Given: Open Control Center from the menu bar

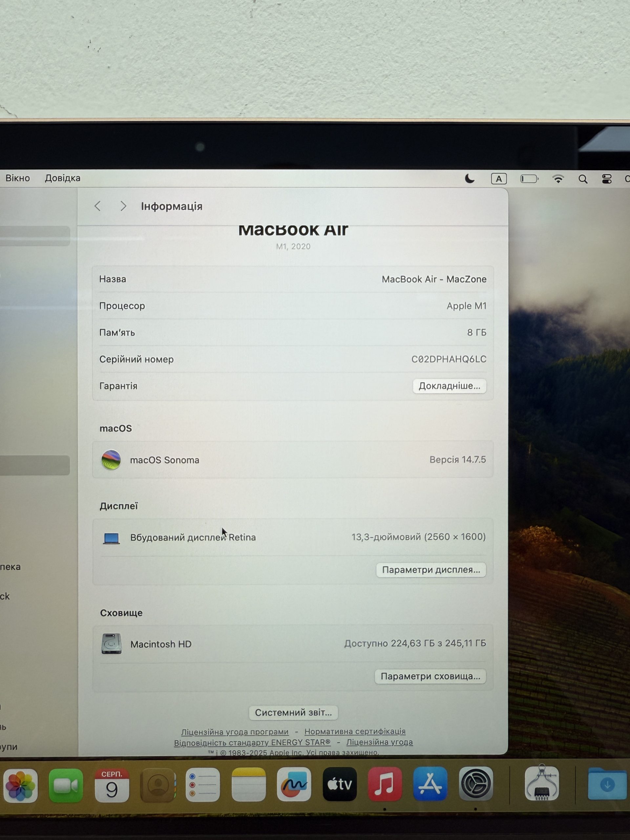Looking at the screenshot, I should [x=606, y=179].
